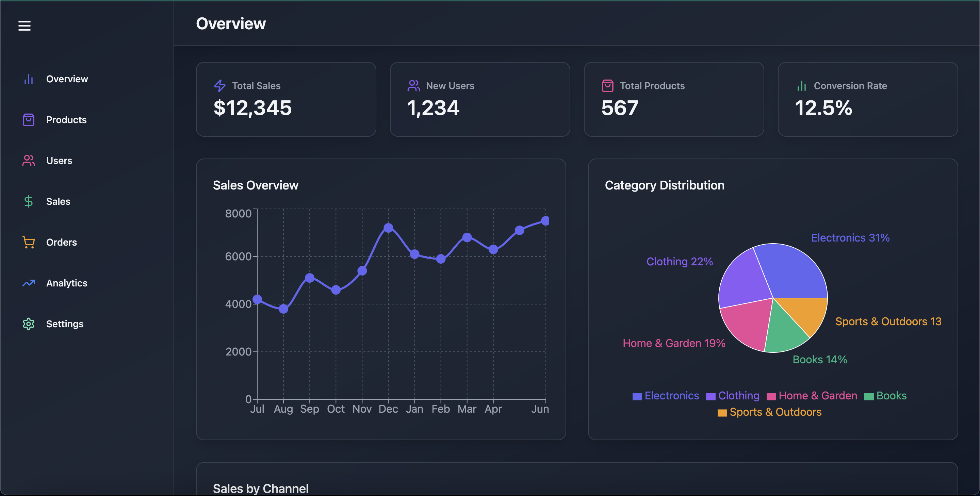Click the Books 14% pie label
Screen dimensions: 980x496
(820, 360)
